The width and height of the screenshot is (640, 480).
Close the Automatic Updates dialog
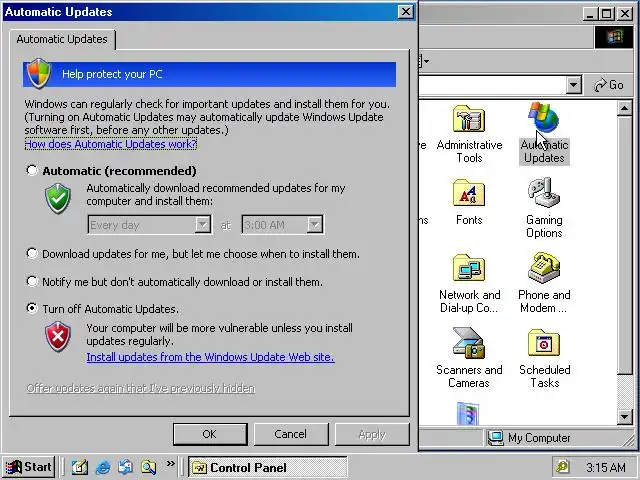click(x=405, y=11)
